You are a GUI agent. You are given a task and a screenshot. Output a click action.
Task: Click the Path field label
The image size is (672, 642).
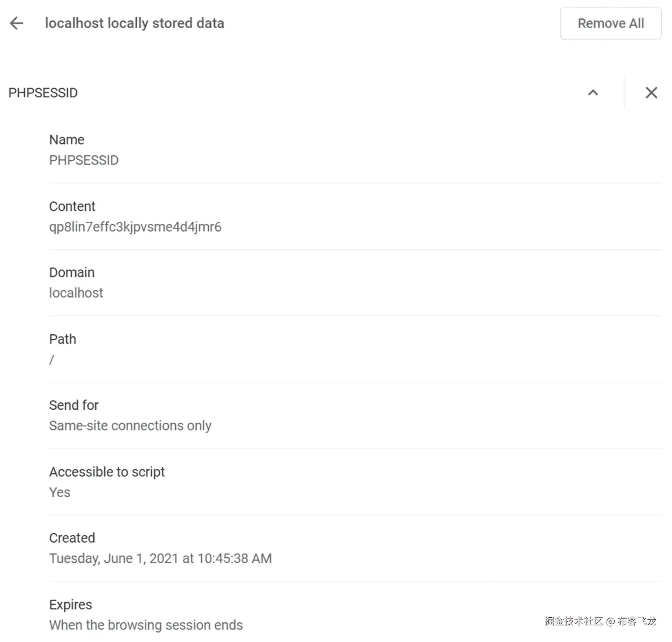click(63, 339)
